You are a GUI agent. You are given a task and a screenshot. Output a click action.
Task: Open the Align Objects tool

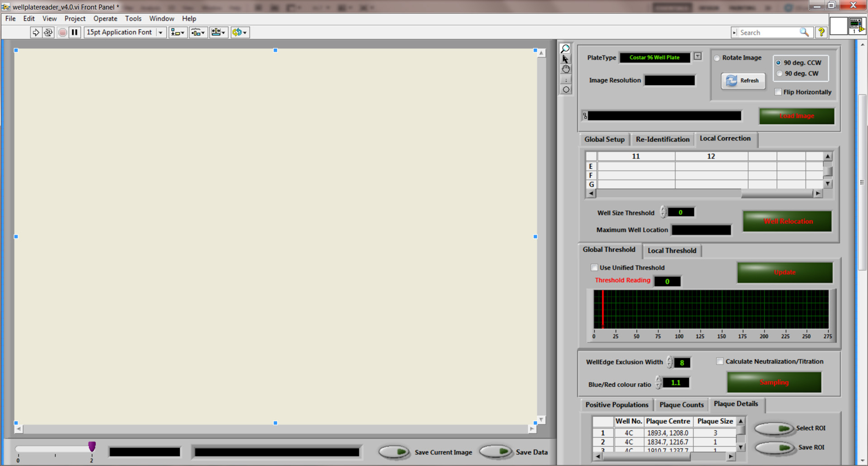pyautogui.click(x=178, y=32)
